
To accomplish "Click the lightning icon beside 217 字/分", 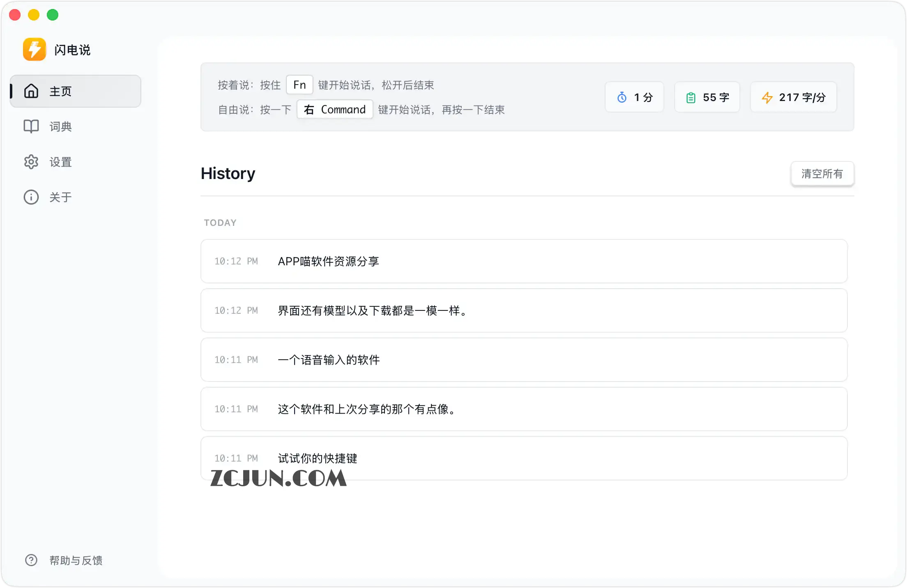I will (x=767, y=97).
